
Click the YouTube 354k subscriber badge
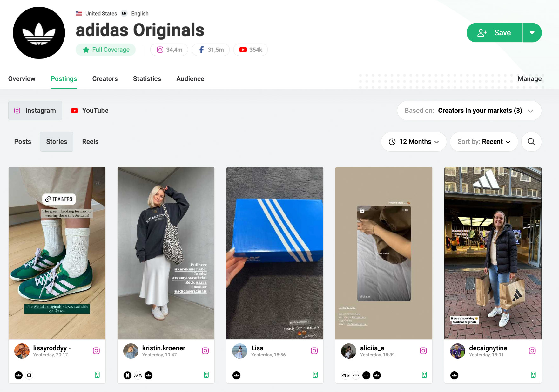tap(251, 50)
